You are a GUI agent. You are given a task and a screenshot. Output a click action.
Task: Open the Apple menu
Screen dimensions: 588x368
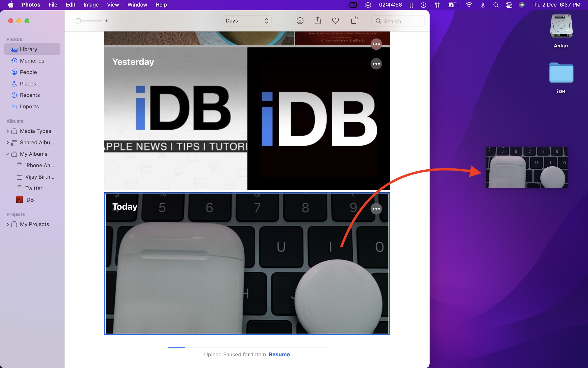click(11, 5)
